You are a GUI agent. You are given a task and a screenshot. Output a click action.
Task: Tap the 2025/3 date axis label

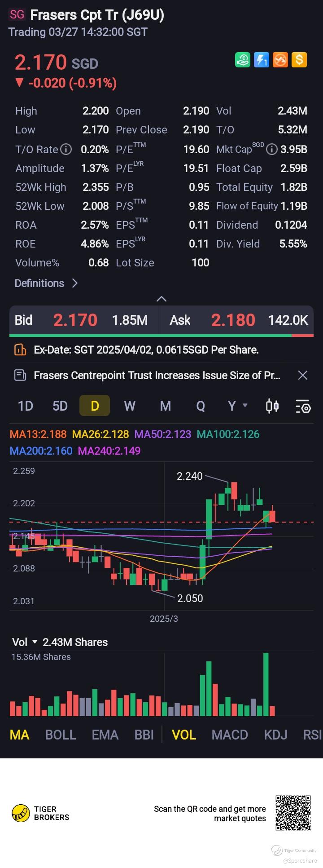point(164,619)
